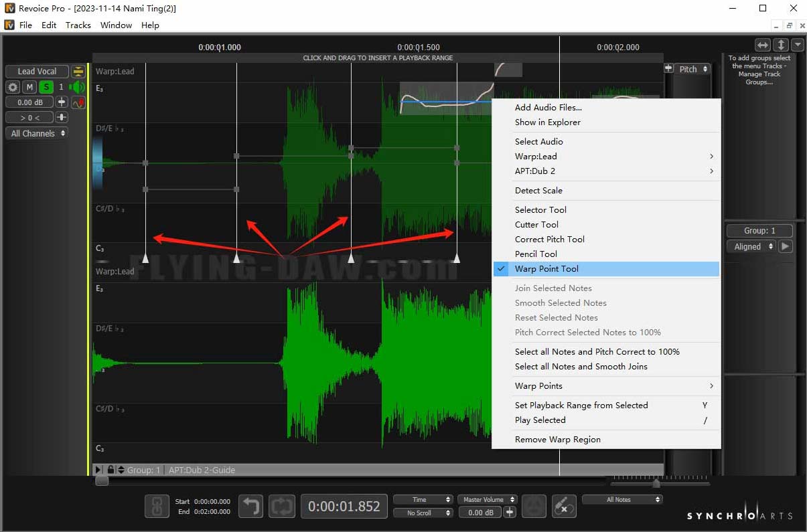Click the master volume 0.00 dB field
The height and width of the screenshot is (532, 807).
tap(480, 513)
